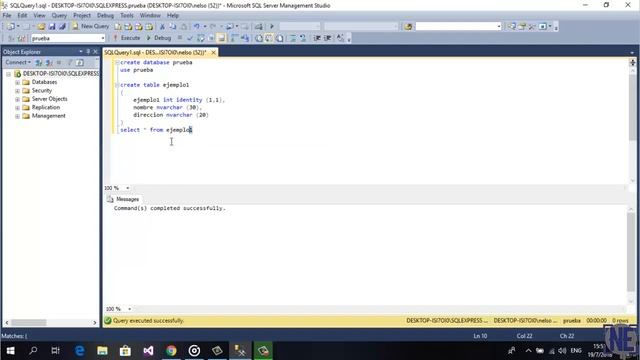640x360 pixels.
Task: Collapse the DESKTOP-ISI7OI0\SQLEXPRESS server node
Action: 9,74
